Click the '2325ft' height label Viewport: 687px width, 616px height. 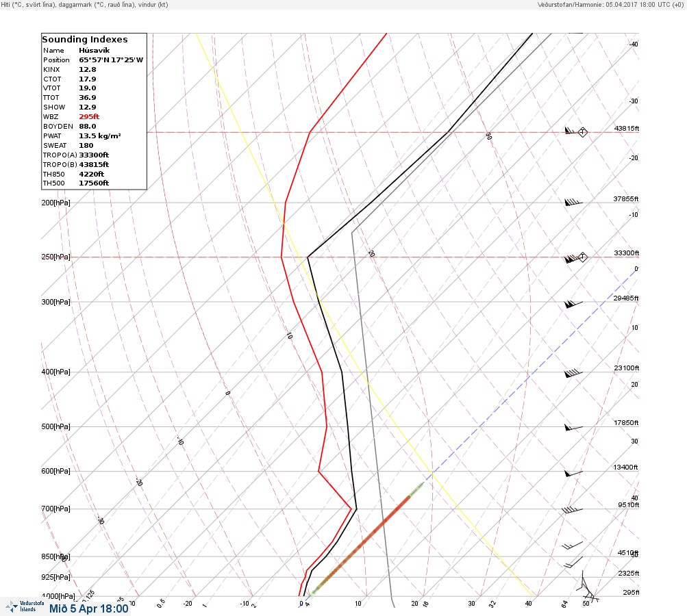click(x=629, y=573)
